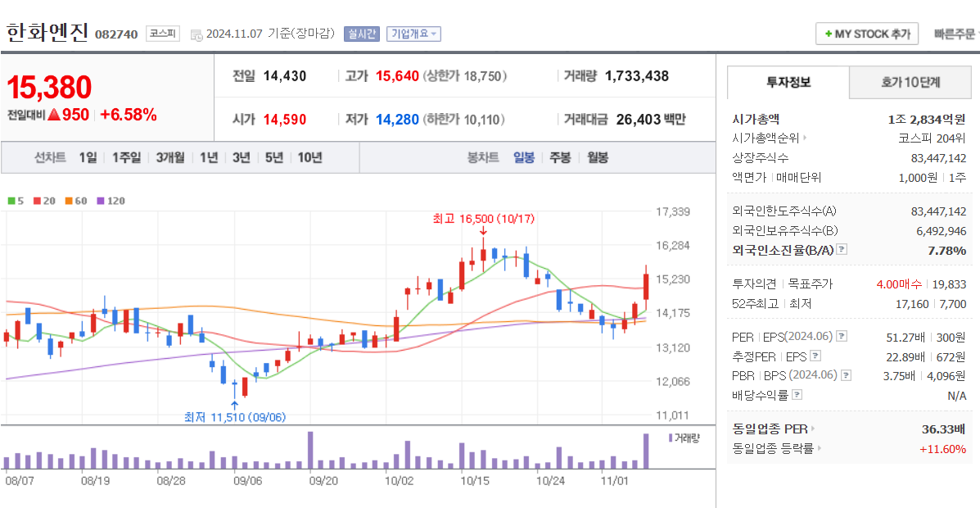Click the 한화엔진 stock name heading
The height and width of the screenshot is (508, 980).
(x=47, y=33)
